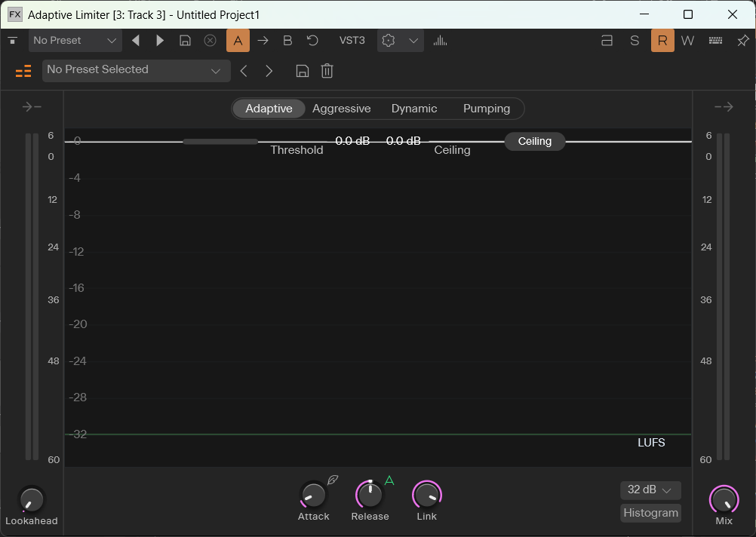The width and height of the screenshot is (756, 537).
Task: Select the Dynamic limiter mode
Action: click(414, 109)
